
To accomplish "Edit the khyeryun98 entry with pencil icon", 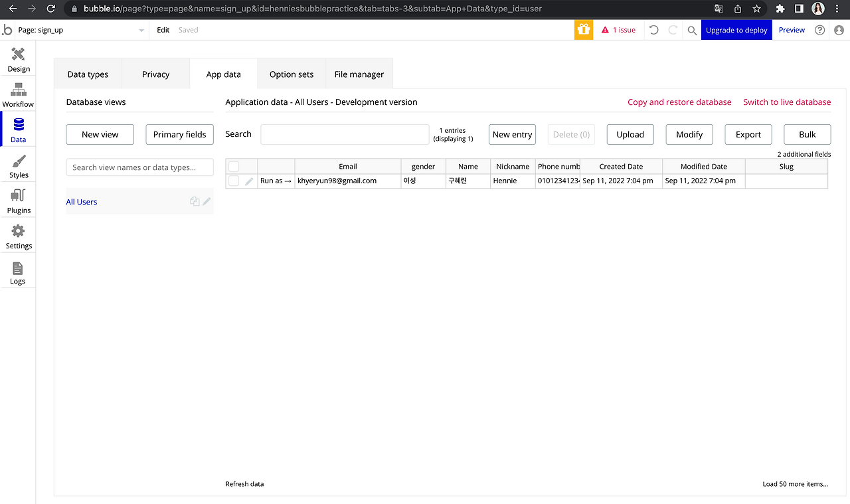I will tap(249, 181).
